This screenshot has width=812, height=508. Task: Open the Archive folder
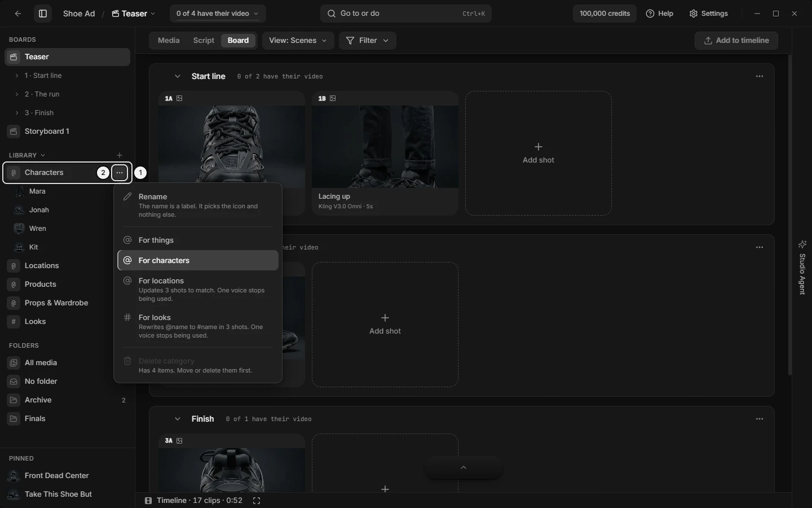(68, 400)
